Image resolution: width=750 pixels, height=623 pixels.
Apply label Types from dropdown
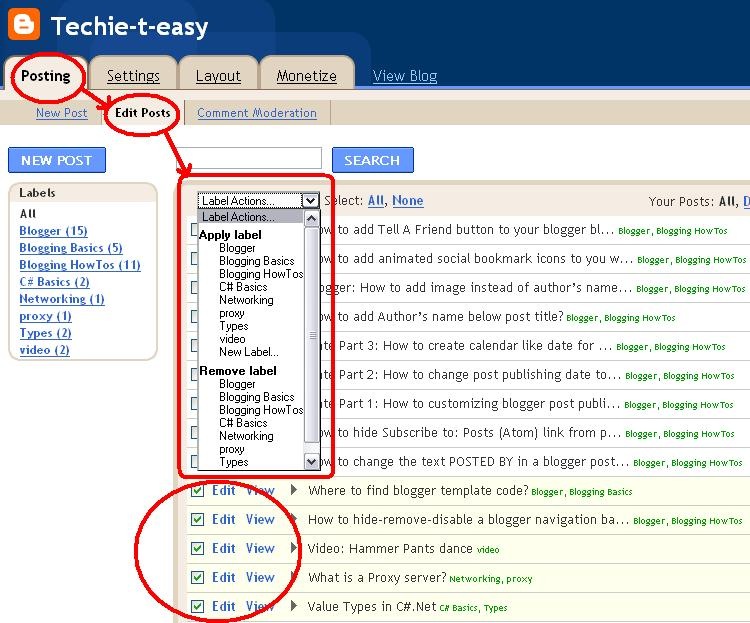[x=233, y=326]
